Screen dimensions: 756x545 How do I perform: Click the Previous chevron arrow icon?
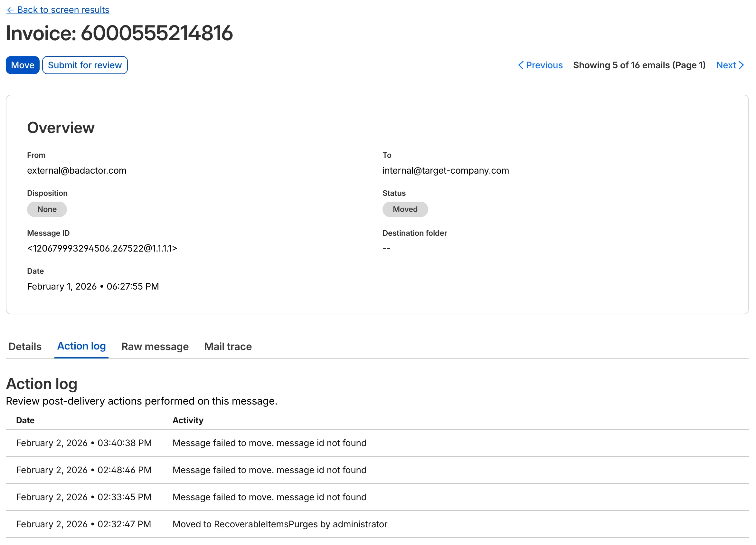(x=521, y=65)
